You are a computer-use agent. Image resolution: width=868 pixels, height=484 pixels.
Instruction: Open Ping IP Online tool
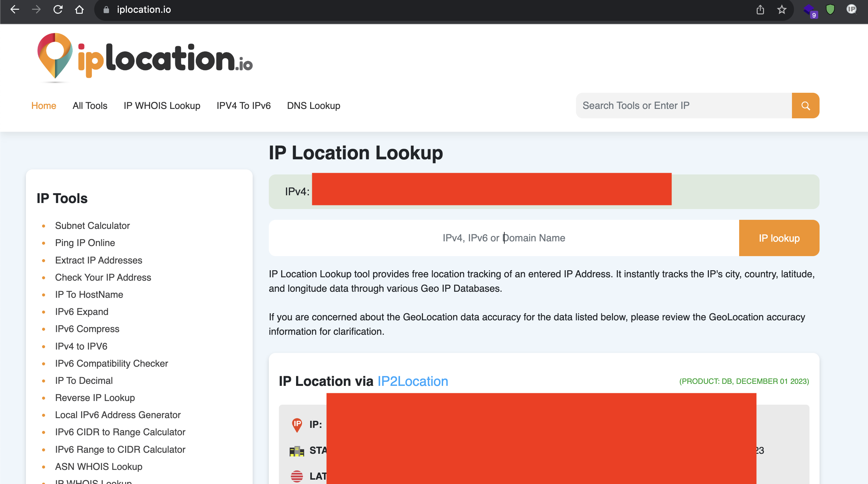[85, 243]
